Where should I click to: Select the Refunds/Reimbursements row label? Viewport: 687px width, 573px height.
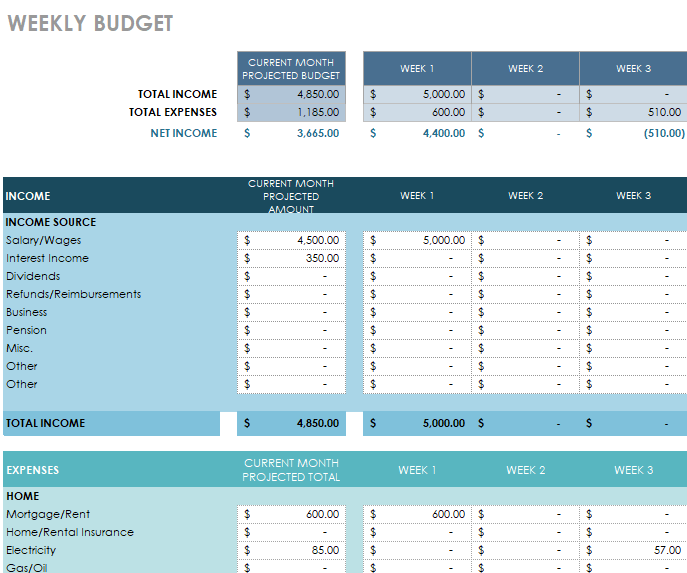click(x=73, y=294)
